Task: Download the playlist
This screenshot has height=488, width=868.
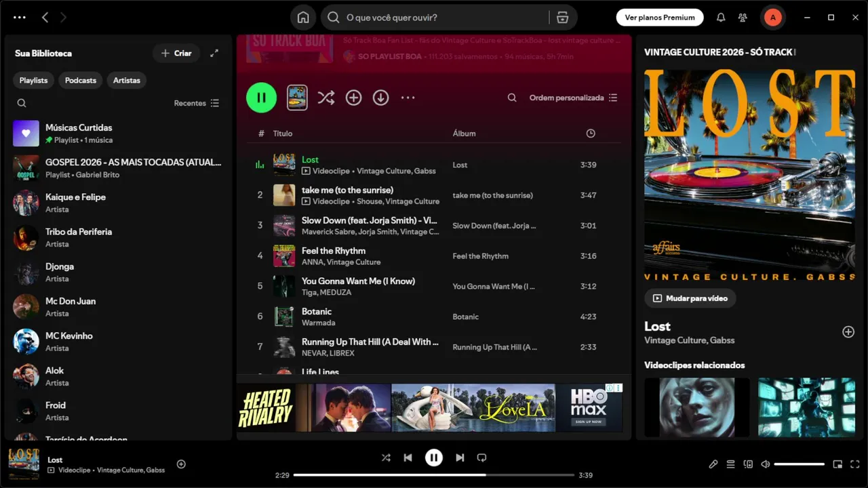Action: point(380,98)
